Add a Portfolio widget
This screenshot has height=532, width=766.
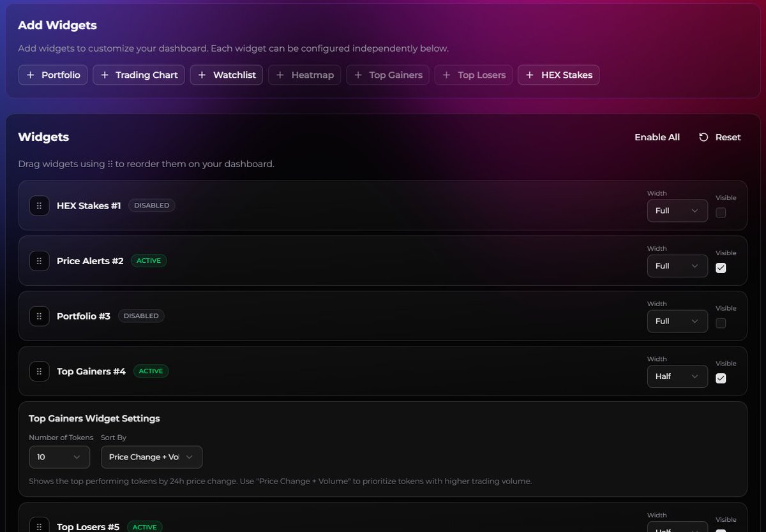coord(53,75)
